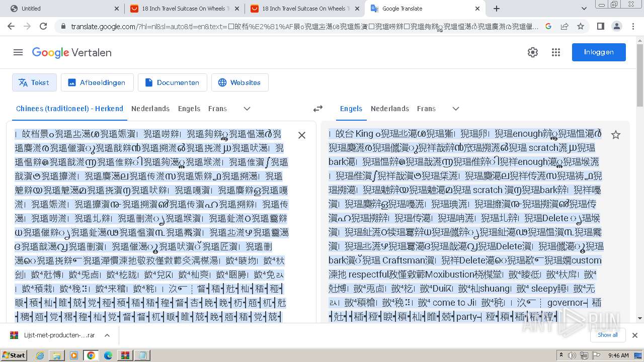Viewport: 644px width, 362px height.
Task: Click the browser back arrow
Action: point(11,26)
